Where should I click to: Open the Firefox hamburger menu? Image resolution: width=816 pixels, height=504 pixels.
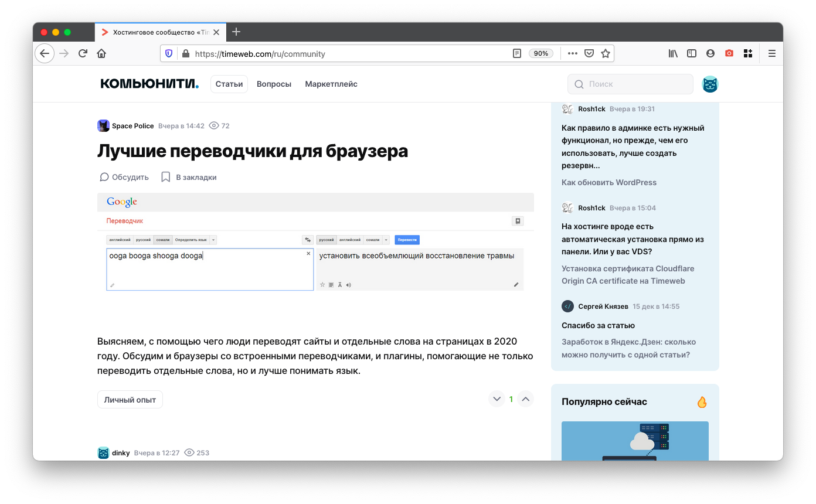(772, 53)
